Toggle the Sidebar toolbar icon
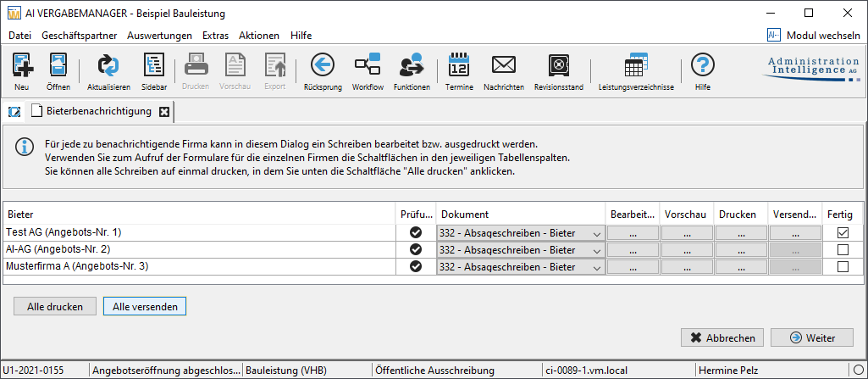This screenshot has height=379, width=868. click(x=154, y=66)
